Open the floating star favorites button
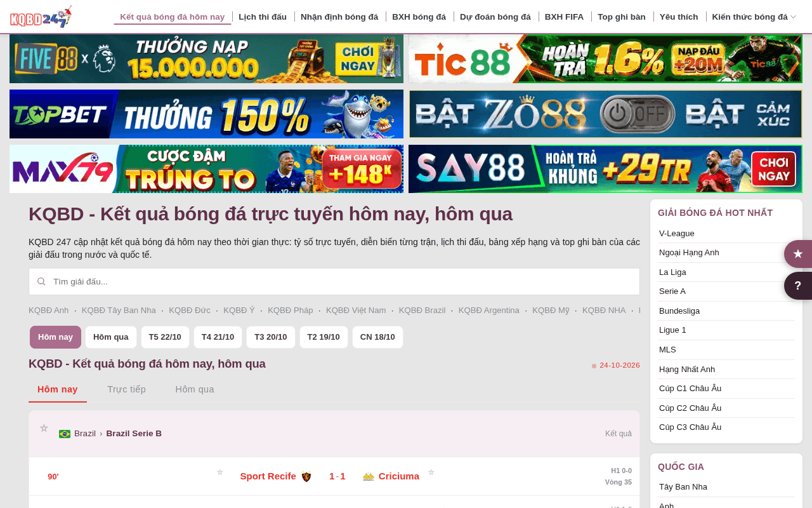 coord(798,254)
